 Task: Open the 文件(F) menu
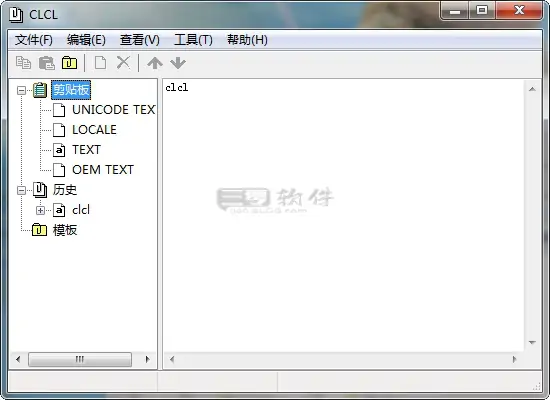tap(34, 40)
